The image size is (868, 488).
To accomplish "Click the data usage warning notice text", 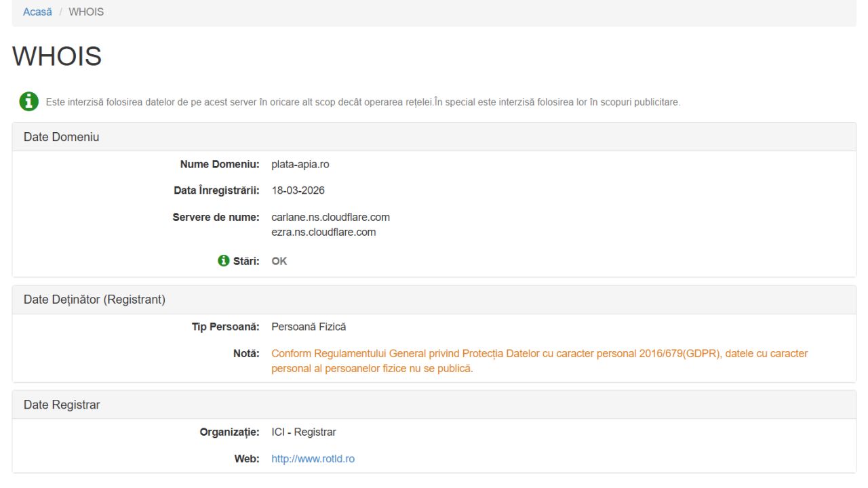I will coord(363,102).
